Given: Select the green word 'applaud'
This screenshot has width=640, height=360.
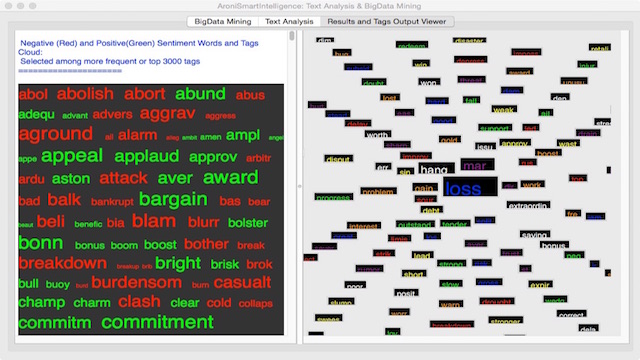Looking at the screenshot, I should (x=147, y=156).
